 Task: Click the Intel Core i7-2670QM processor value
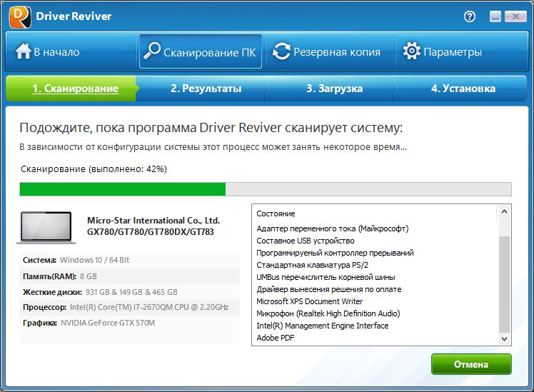pyautogui.click(x=149, y=307)
